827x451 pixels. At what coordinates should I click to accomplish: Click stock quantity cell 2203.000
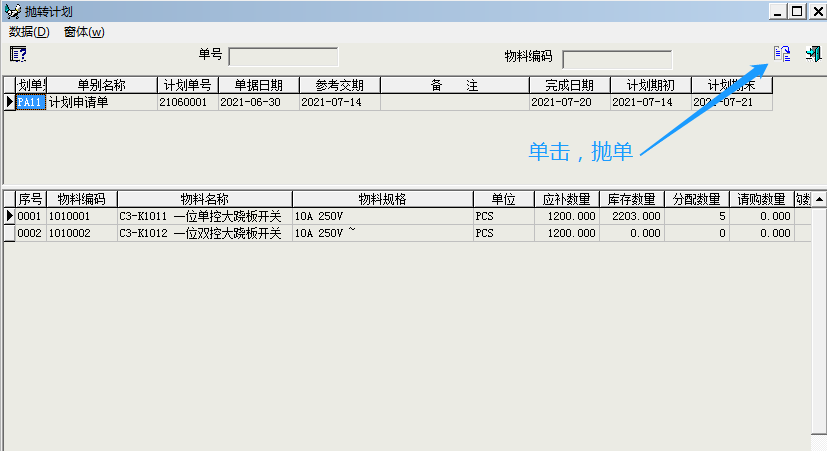(x=632, y=216)
